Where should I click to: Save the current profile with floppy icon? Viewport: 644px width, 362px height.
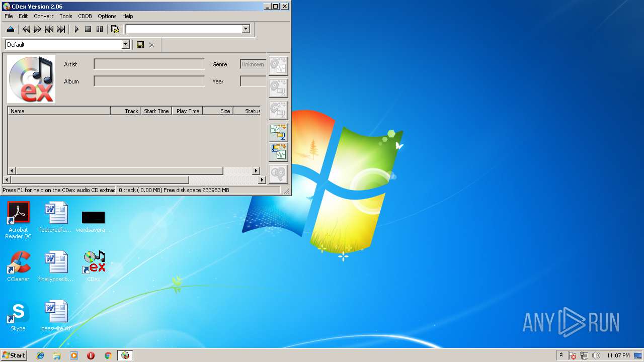click(x=140, y=45)
